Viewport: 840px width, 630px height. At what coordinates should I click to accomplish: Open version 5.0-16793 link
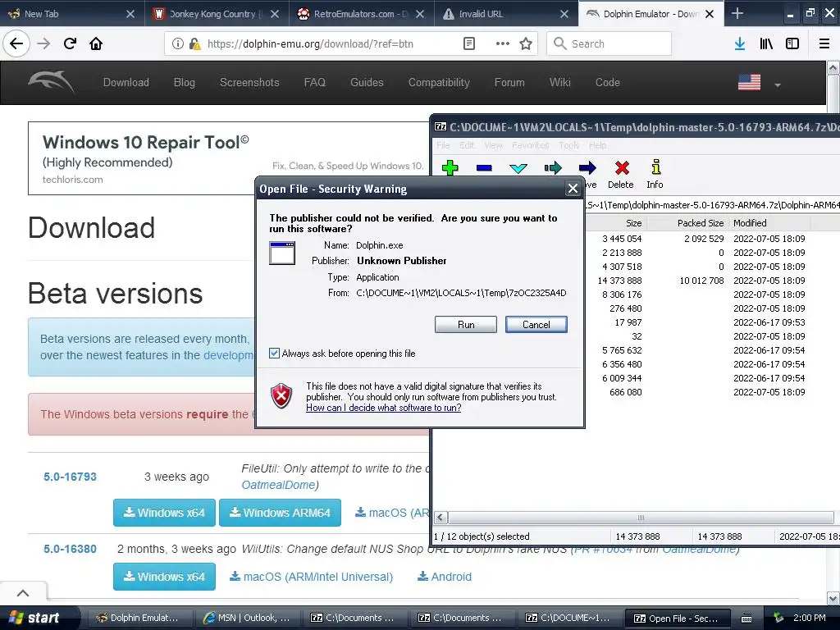[71, 477]
